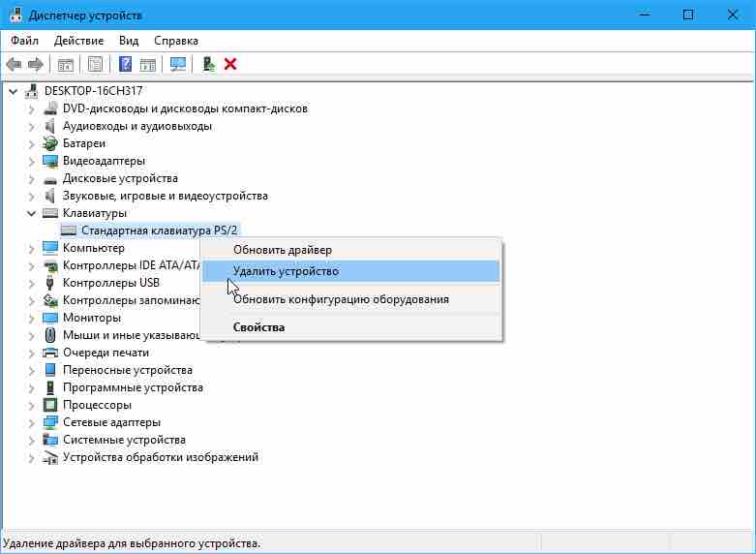Collapse the DESKTOP-16CH317 root node
This screenshot has width=756, height=554.
click(x=14, y=91)
